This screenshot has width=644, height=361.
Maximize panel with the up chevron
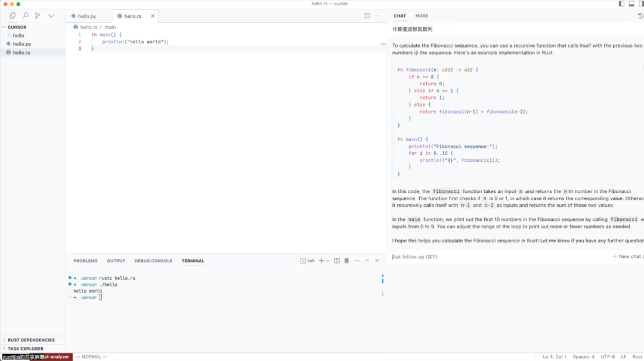367,261
